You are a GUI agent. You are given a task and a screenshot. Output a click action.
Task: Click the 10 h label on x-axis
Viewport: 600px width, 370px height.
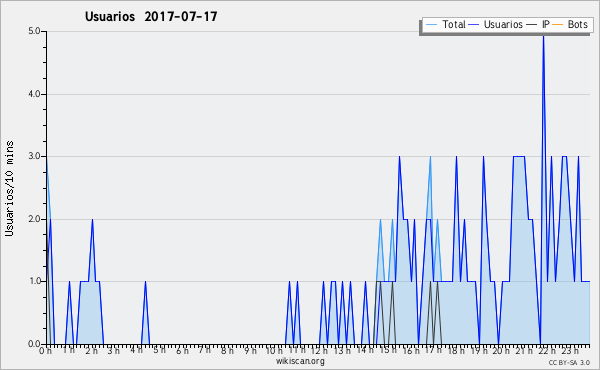tap(274, 351)
